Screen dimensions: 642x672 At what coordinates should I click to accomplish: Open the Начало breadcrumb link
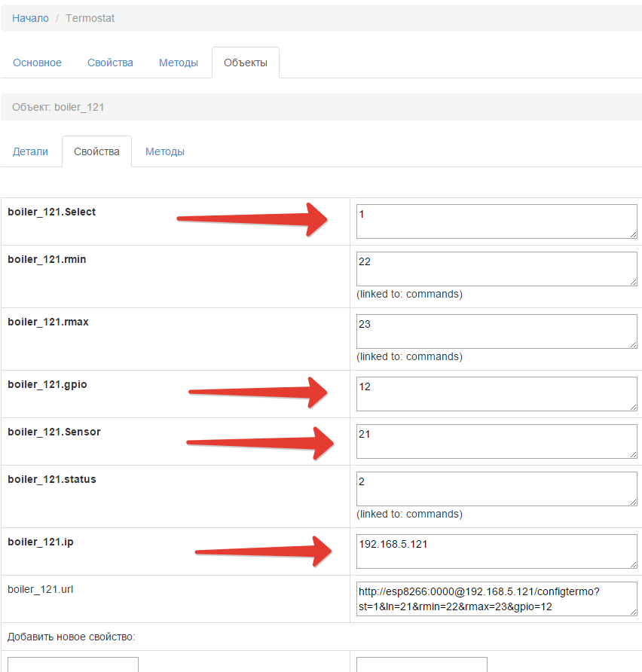[x=30, y=18]
